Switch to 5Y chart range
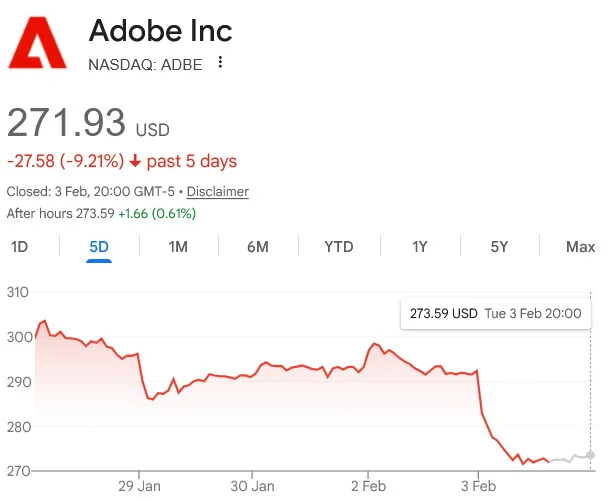The height and width of the screenshot is (501, 614). [499, 247]
